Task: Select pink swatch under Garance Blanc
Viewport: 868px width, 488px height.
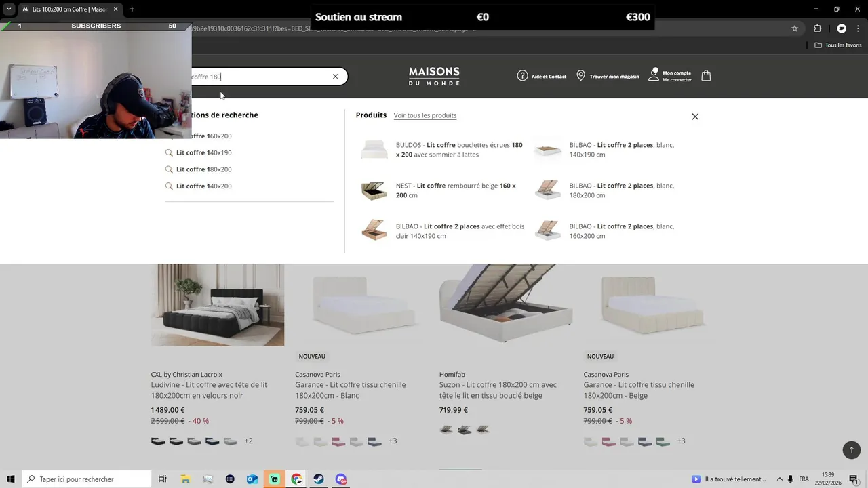Action: (x=338, y=441)
